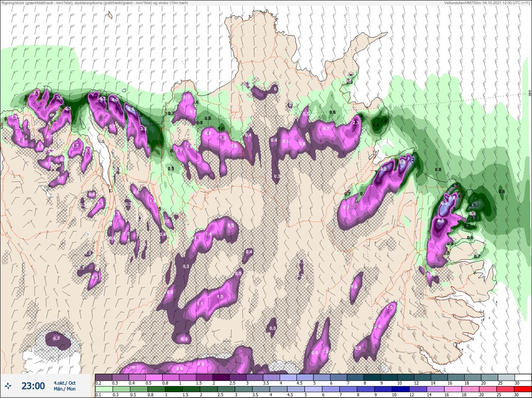Image resolution: width=532 pixels, height=398 pixels.
Task: Select the light pink rain swatch labeled 16
Action: pos(453,389)
